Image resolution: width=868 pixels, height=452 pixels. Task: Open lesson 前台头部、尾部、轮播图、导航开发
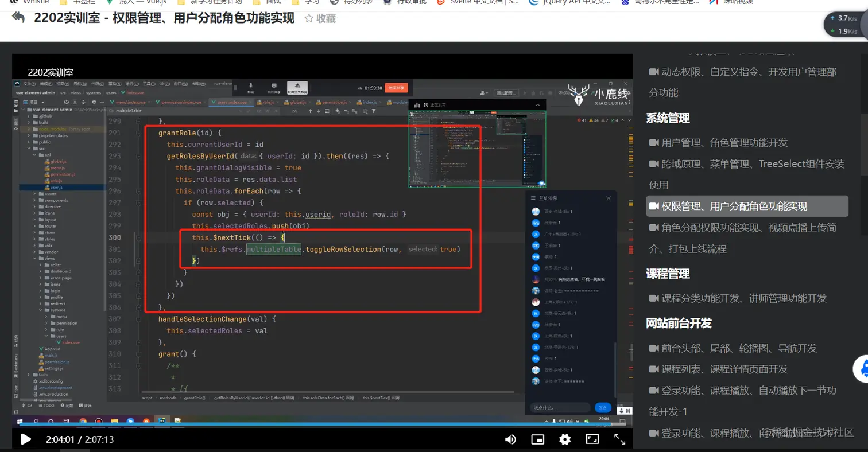pos(733,348)
